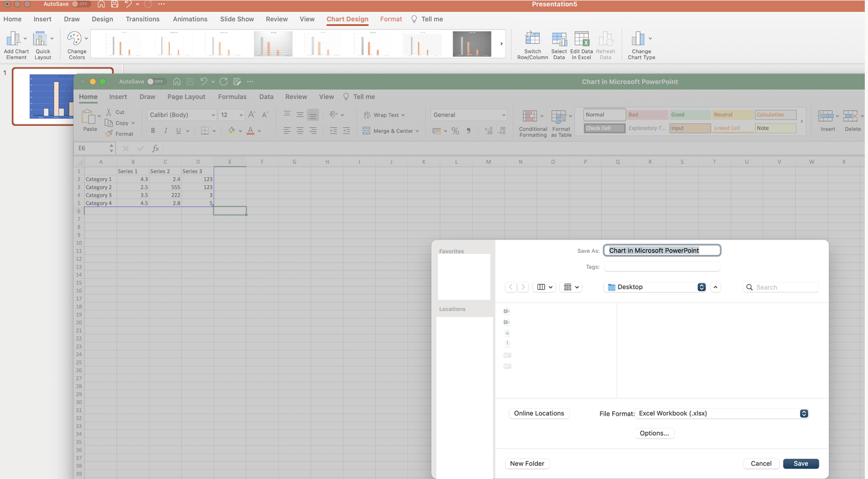Click the Save button in dialog
The height and width of the screenshot is (479, 868).
tap(801, 463)
